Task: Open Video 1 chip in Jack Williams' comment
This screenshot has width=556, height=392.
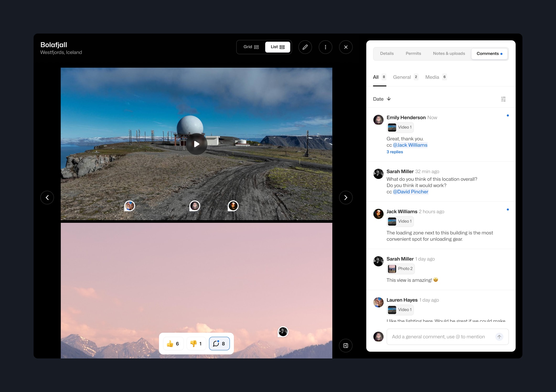Action: click(400, 221)
